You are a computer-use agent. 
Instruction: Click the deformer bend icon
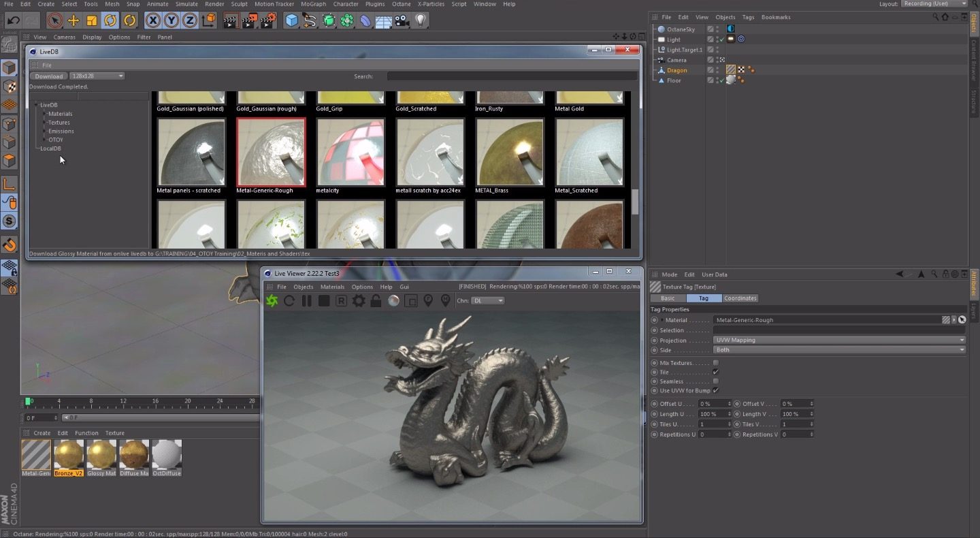[365, 20]
